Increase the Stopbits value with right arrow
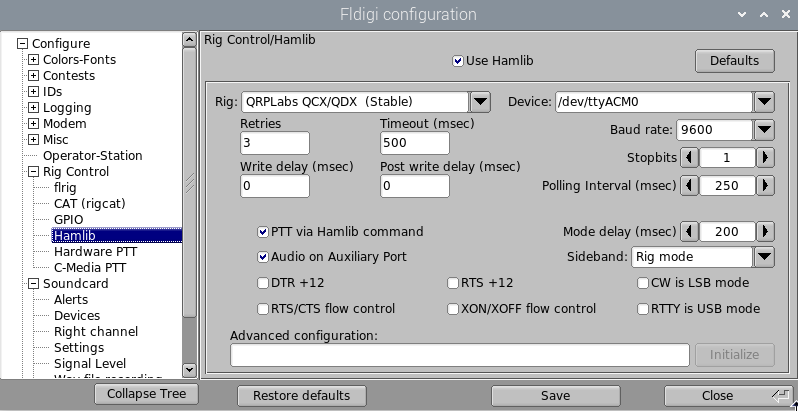Image resolution: width=798 pixels, height=411 pixels. click(x=765, y=158)
